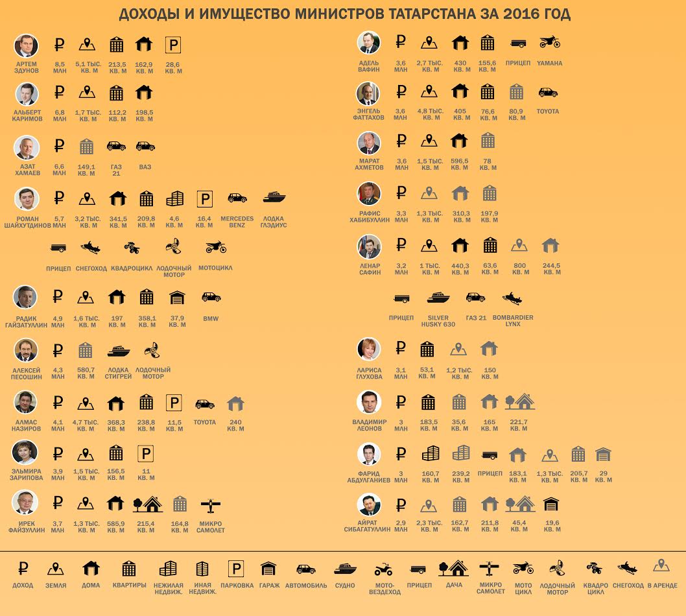This screenshot has height=616, width=686.
Task: Select the Mercedes Benz car icon
Action: (x=237, y=198)
